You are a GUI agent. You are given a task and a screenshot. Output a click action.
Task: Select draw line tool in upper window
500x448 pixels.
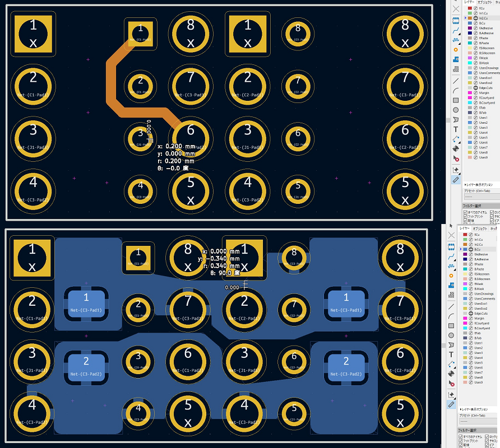click(456, 81)
